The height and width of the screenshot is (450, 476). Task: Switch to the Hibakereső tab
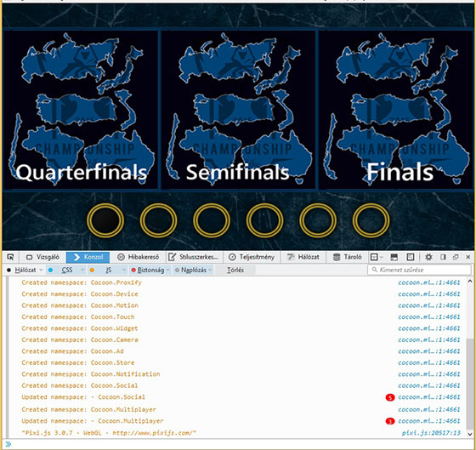click(138, 257)
